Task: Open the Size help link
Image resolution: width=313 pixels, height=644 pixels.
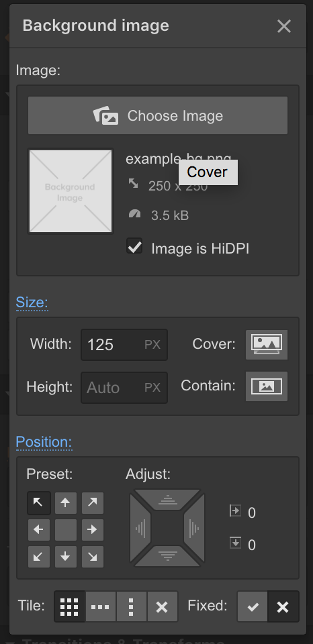Action: (x=32, y=303)
